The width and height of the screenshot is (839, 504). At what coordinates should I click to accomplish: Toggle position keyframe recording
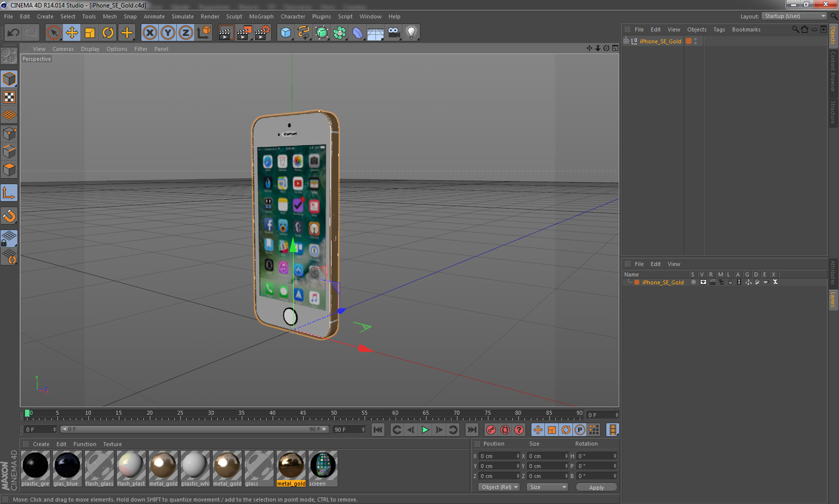[x=538, y=430]
